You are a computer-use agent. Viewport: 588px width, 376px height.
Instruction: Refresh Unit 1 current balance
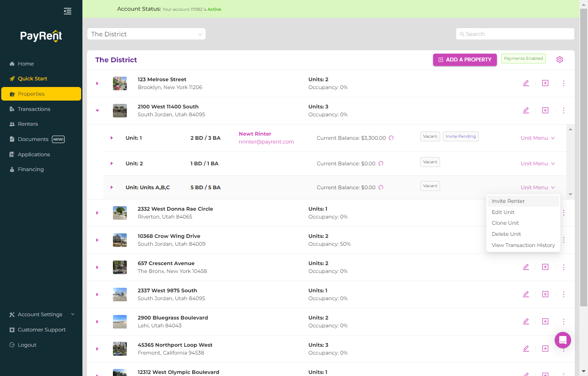tap(391, 138)
